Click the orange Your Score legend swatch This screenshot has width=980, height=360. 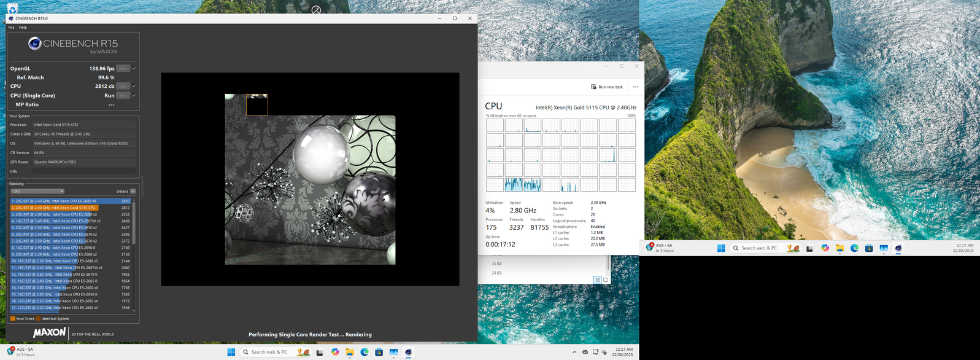[13, 319]
